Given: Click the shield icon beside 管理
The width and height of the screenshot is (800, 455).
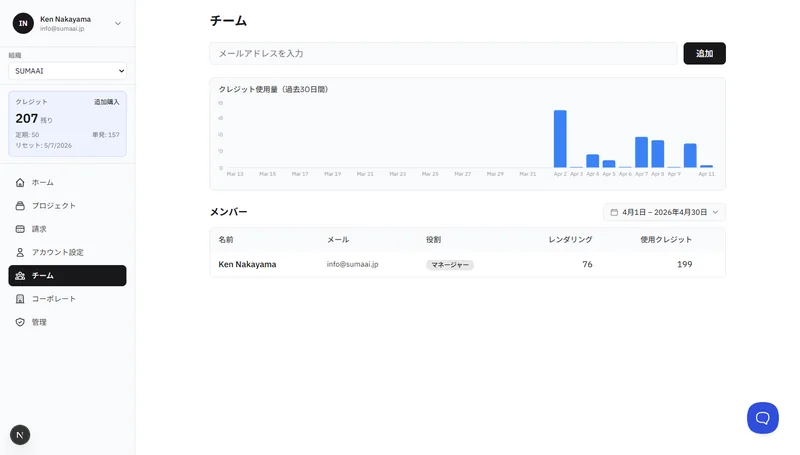Looking at the screenshot, I should click(x=20, y=322).
